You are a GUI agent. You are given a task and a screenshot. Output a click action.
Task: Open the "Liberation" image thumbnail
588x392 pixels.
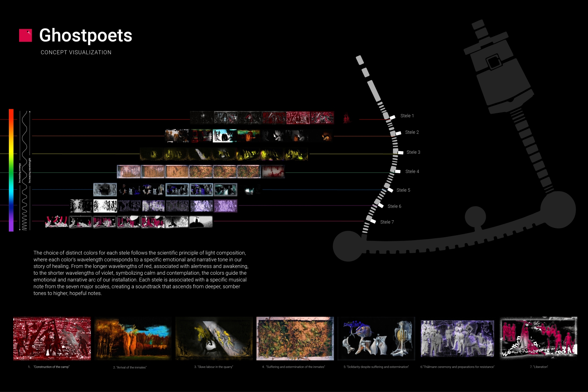538,339
